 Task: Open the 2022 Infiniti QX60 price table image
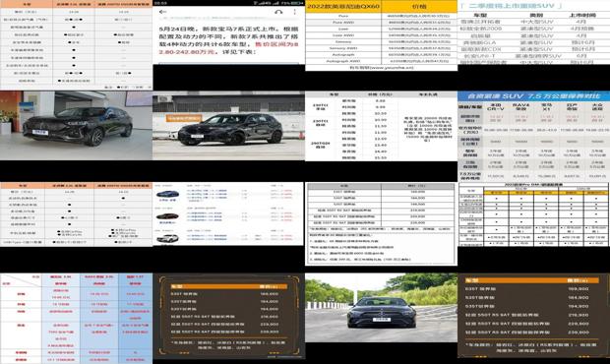[382, 35]
